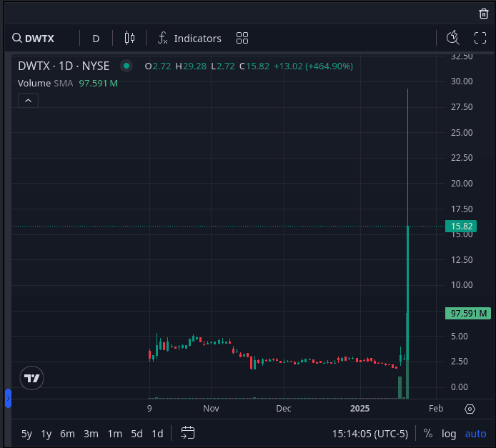This screenshot has height=448, width=496.
Task: Click the 2025 date axis label
Action: point(360,409)
